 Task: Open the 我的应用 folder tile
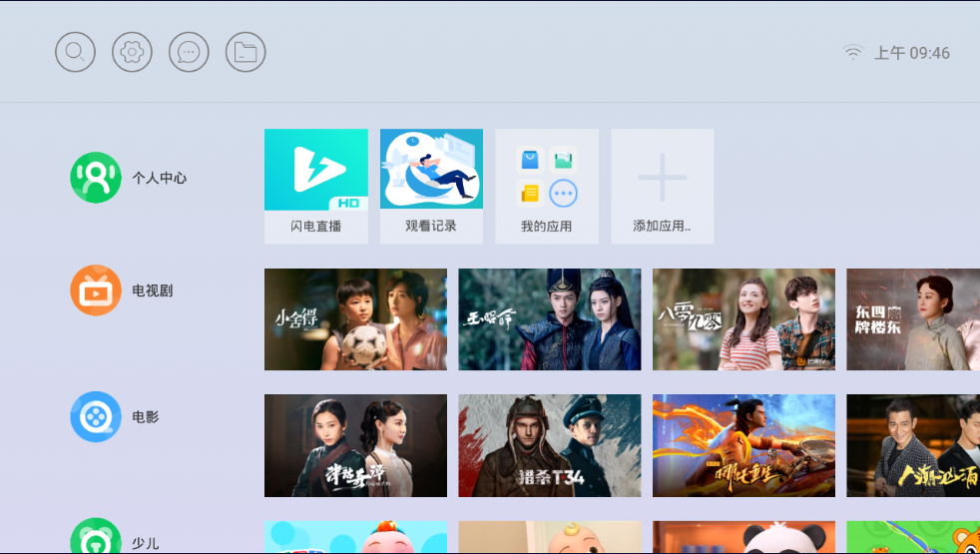[547, 187]
